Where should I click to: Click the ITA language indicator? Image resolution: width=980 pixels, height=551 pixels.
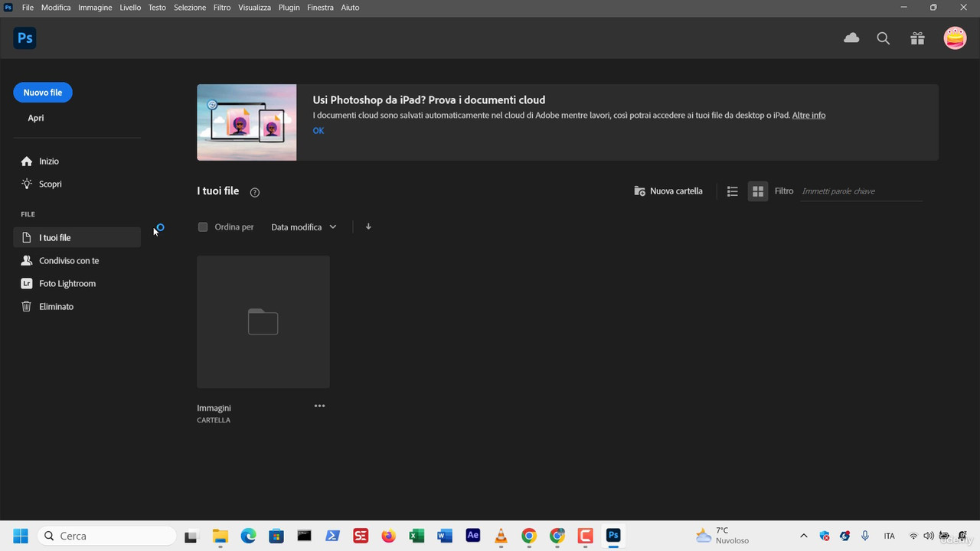(889, 536)
